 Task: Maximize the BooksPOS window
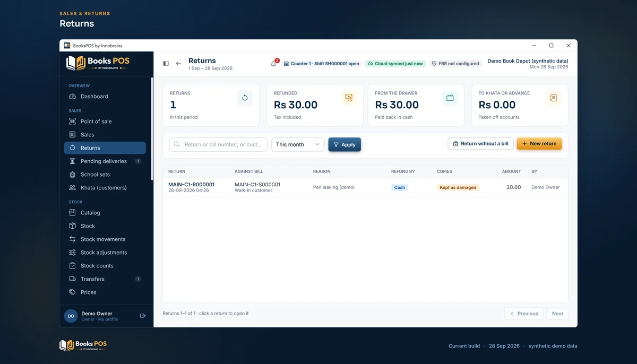pos(551,46)
